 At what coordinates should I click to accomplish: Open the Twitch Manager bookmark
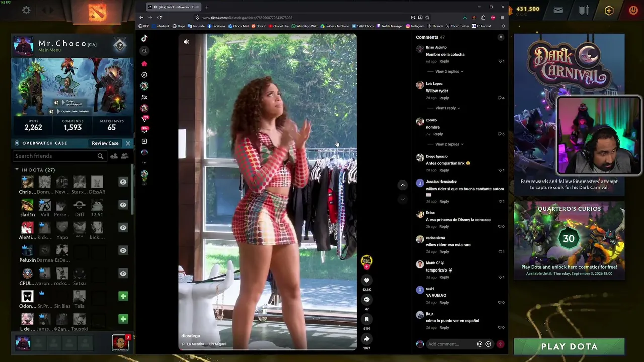point(389,26)
